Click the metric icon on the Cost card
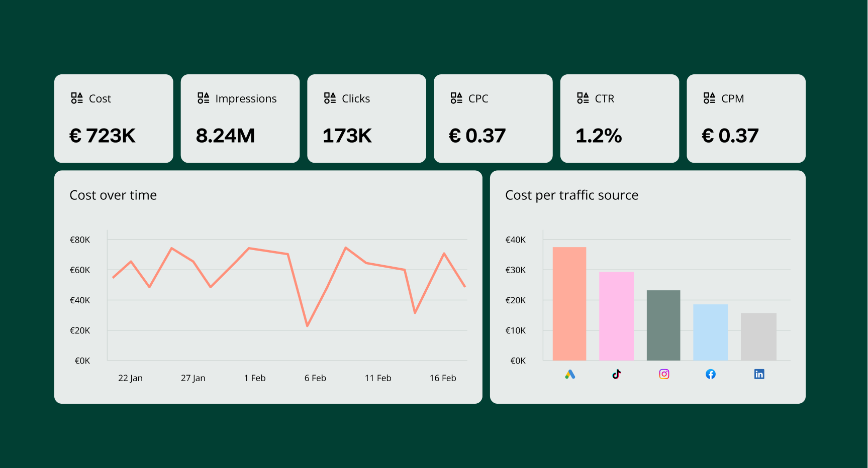 76,98
